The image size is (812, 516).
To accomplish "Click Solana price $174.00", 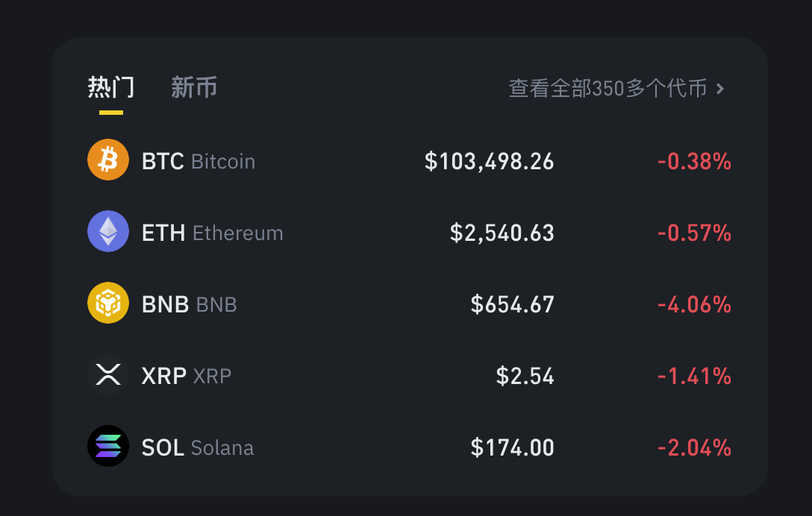I will pyautogui.click(x=512, y=447).
